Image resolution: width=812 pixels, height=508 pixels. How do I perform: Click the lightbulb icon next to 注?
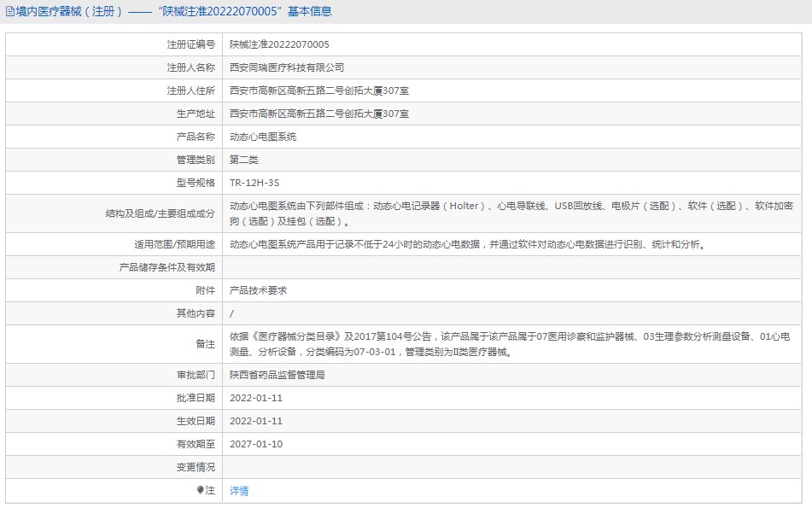201,490
